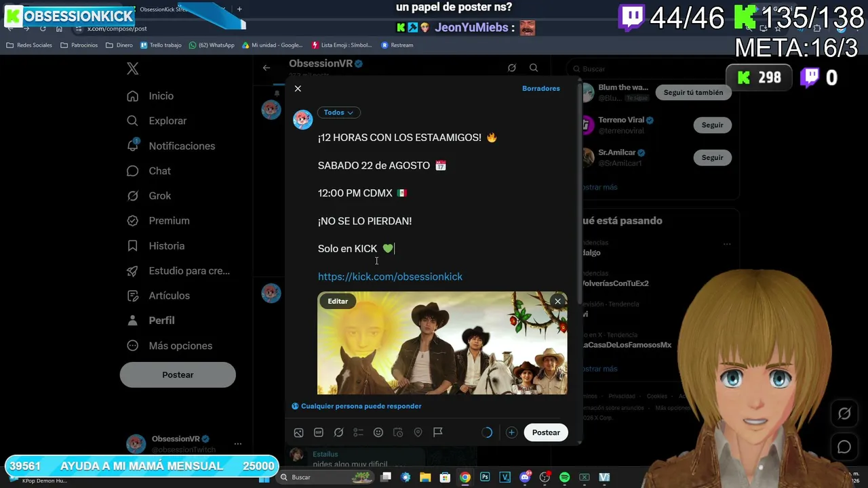Viewport: 868px width, 488px height.
Task: Click the X logo in the sidebar
Action: (133, 68)
